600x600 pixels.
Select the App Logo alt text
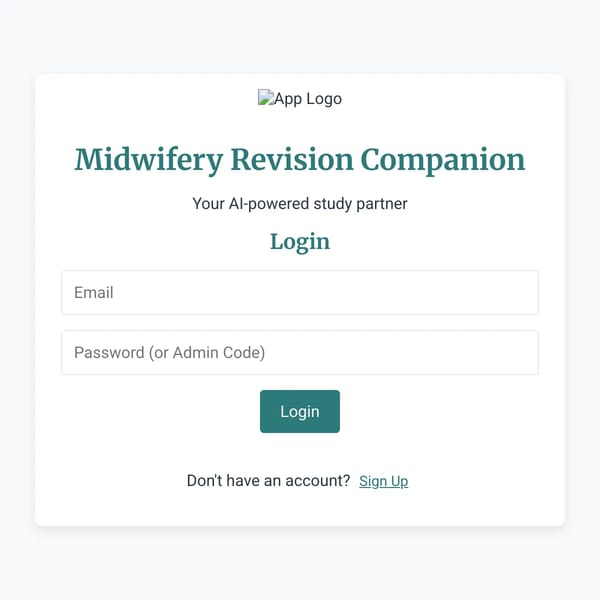pos(308,99)
